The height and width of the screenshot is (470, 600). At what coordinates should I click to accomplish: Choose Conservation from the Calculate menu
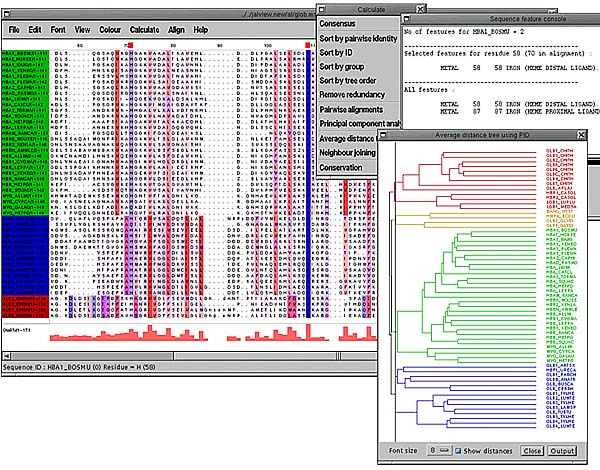[x=341, y=167]
